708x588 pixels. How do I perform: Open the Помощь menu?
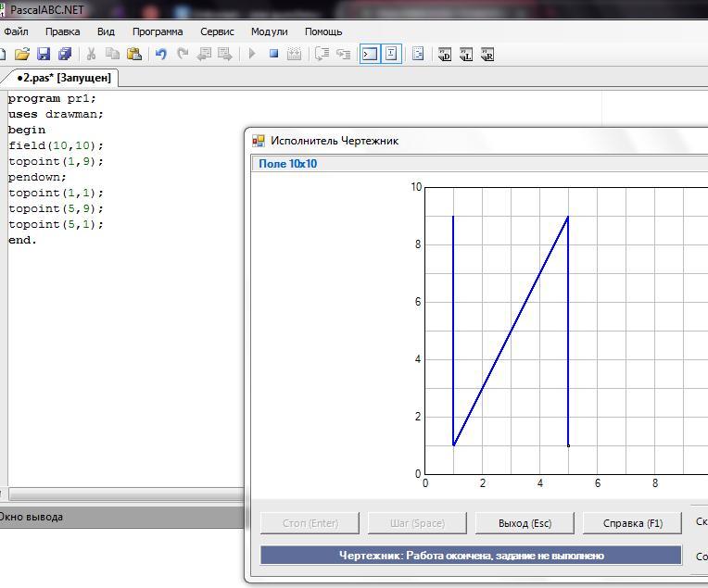pos(323,31)
